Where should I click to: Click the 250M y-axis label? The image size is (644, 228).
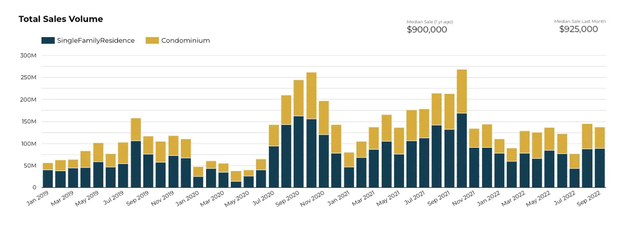(27, 77)
